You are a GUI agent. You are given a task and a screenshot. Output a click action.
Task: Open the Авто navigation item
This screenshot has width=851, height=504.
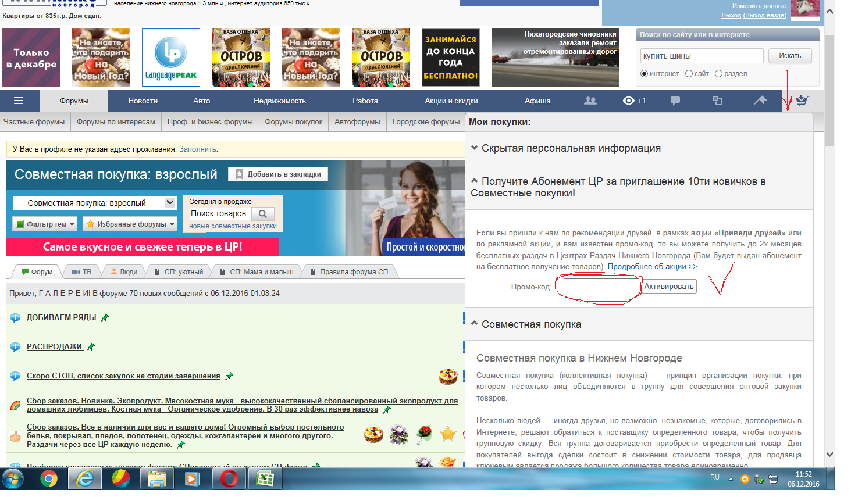pos(202,101)
